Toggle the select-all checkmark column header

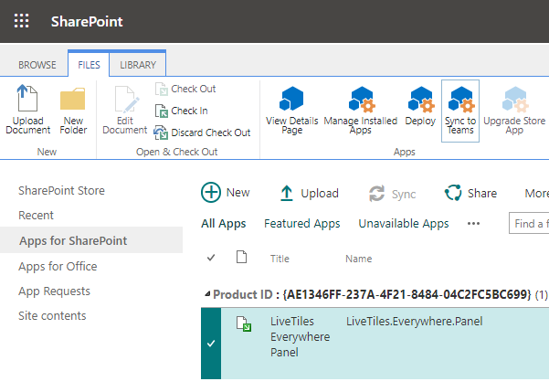click(211, 258)
